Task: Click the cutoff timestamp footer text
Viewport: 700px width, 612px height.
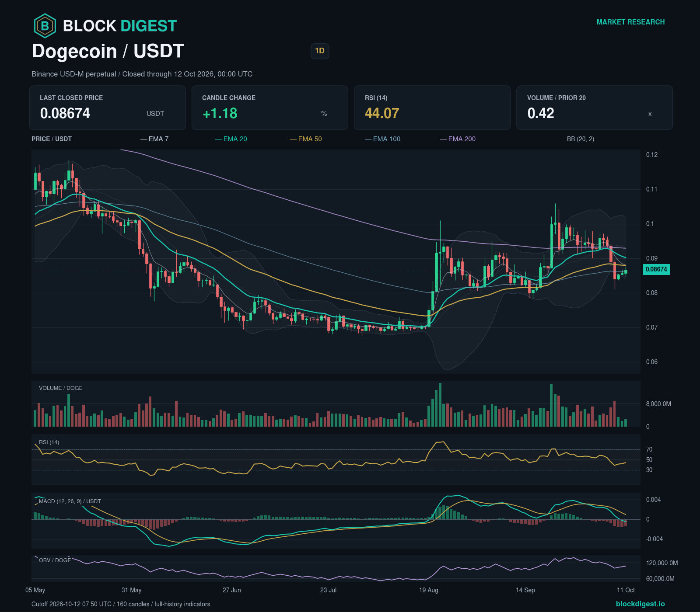Action: pyautogui.click(x=121, y=604)
